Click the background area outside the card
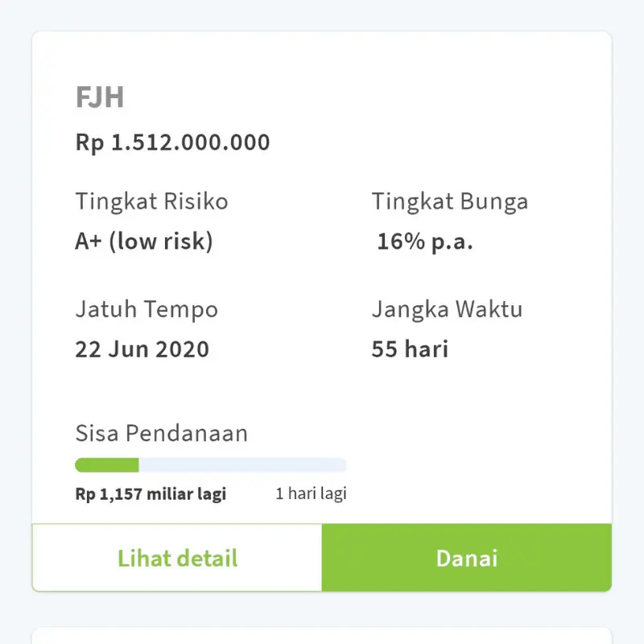644x644 pixels. click(14, 322)
